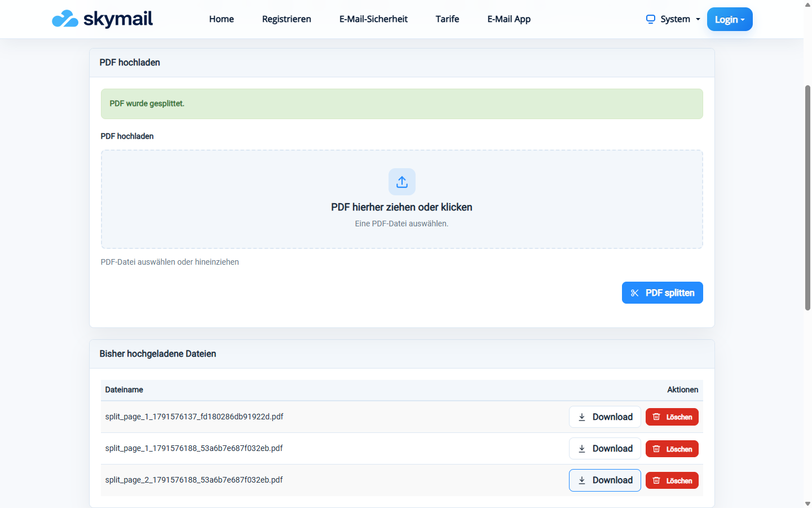Image resolution: width=812 pixels, height=508 pixels.
Task: Click file name split_page_1_1791576137_fd180286db91922d.pdf
Action: [194, 417]
